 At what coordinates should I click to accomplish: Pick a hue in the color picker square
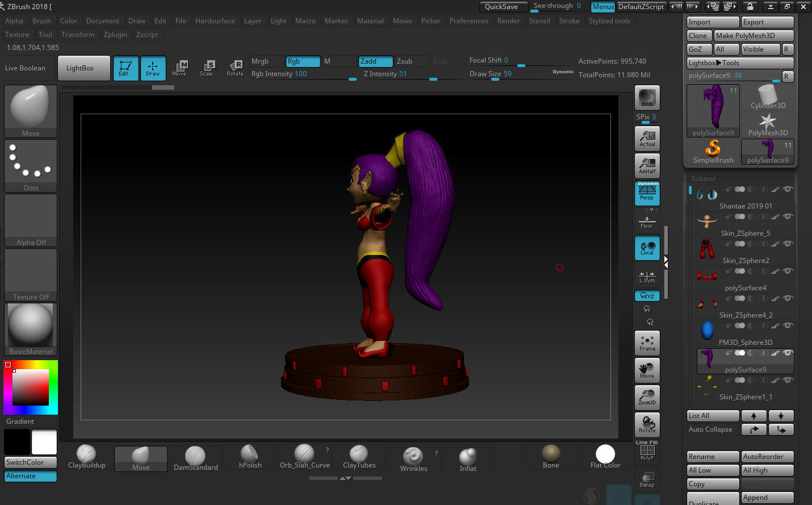coord(31,387)
